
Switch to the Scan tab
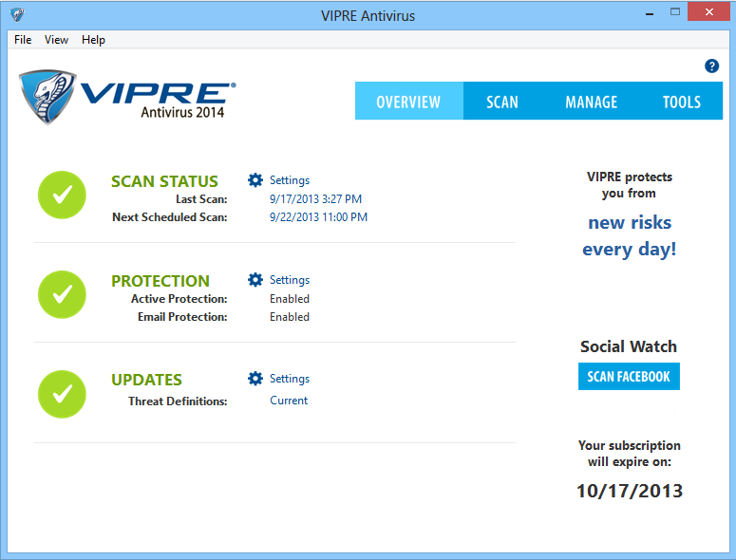pos(502,102)
